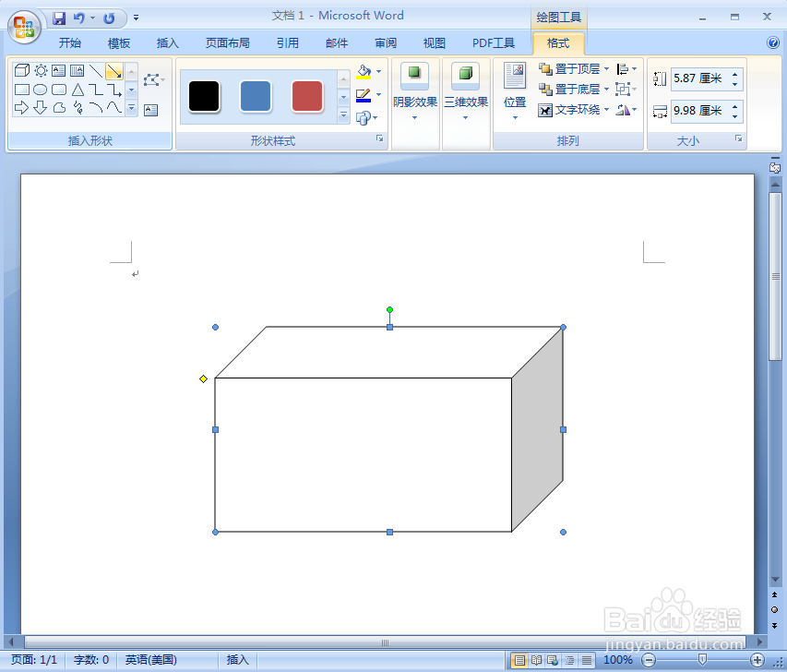Open the Shape Styles dialog launcher
This screenshot has height=672, width=787.
point(379,138)
